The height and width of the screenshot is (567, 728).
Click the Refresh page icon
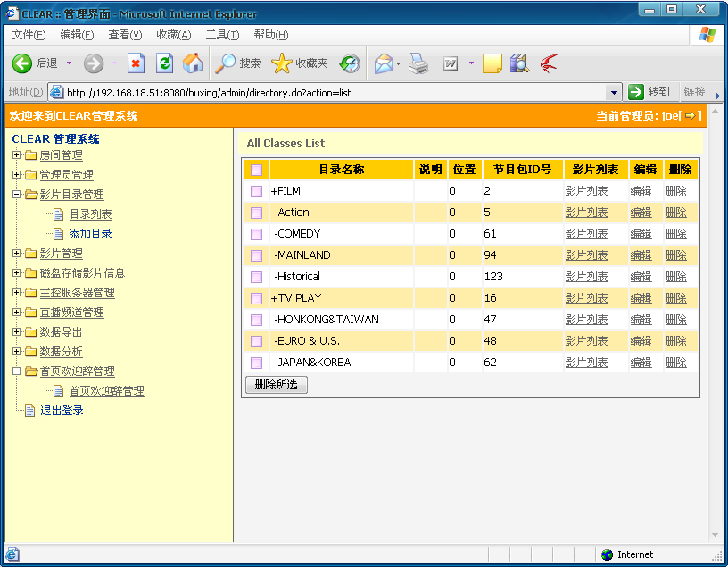click(x=164, y=63)
